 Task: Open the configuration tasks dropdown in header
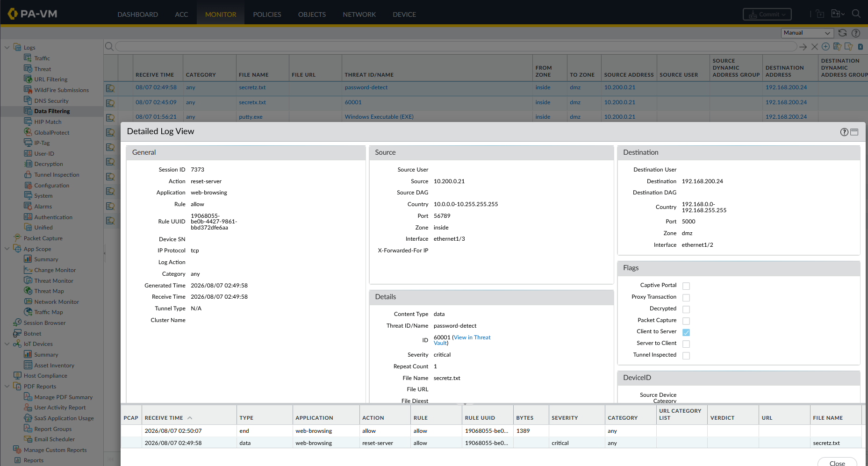tap(838, 14)
